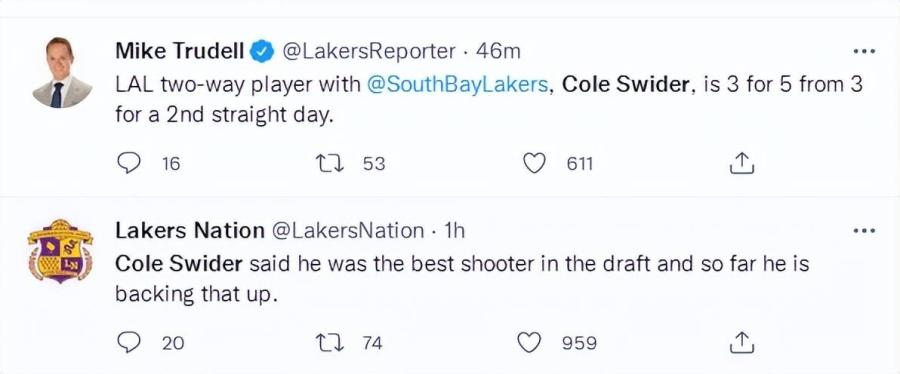
Task: Retweet Mike Trudell's Cole Swider tweet
Action: (331, 164)
